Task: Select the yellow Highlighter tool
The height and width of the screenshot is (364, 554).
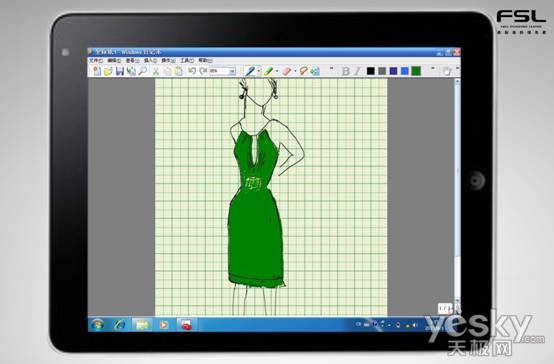Action: coord(268,71)
